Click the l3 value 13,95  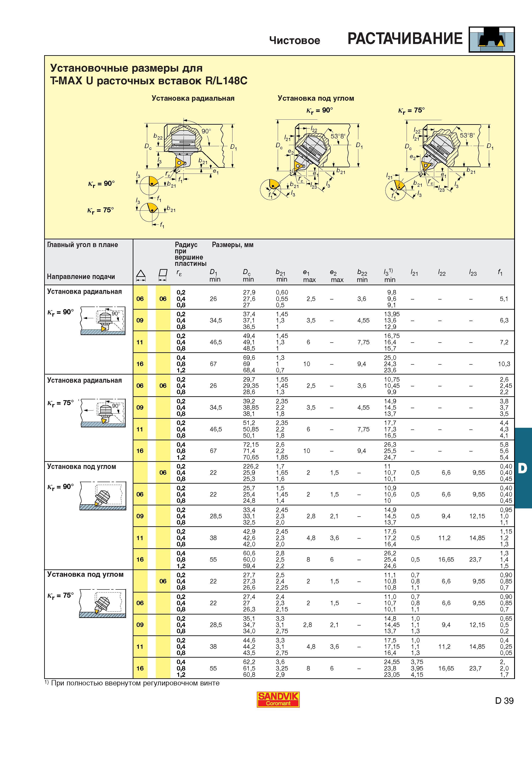(x=392, y=314)
